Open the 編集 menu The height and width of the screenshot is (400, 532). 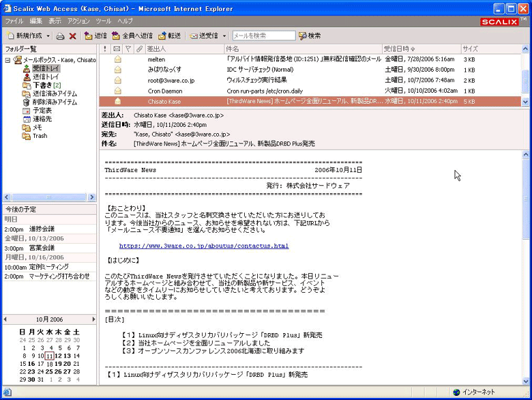[x=35, y=21]
